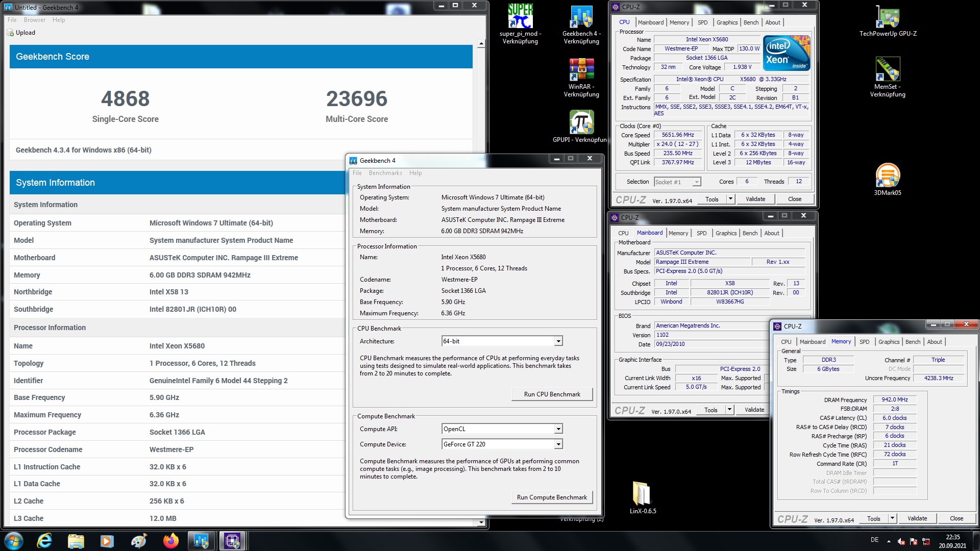Screen dimensions: 980x551
Task: Open Windows Explorer from taskbar
Action: coord(76,541)
